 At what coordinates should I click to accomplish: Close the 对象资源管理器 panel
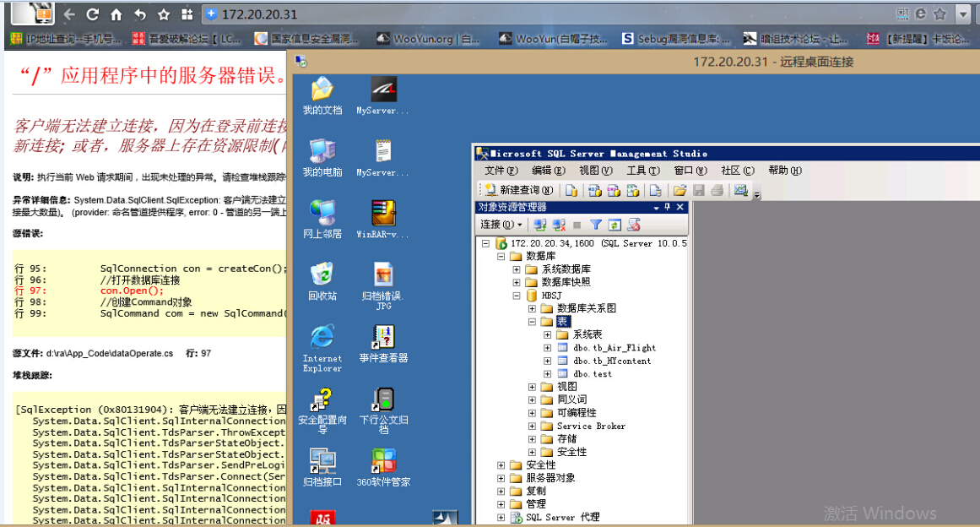[x=680, y=207]
